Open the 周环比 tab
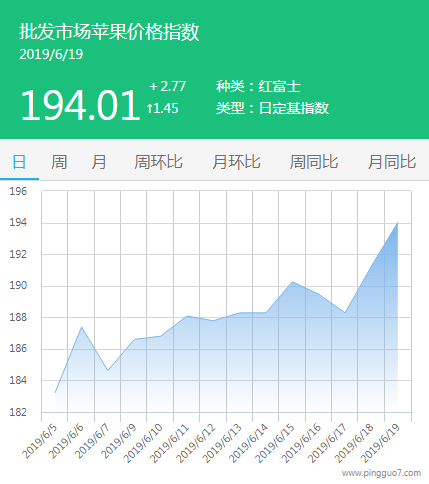 [158, 162]
